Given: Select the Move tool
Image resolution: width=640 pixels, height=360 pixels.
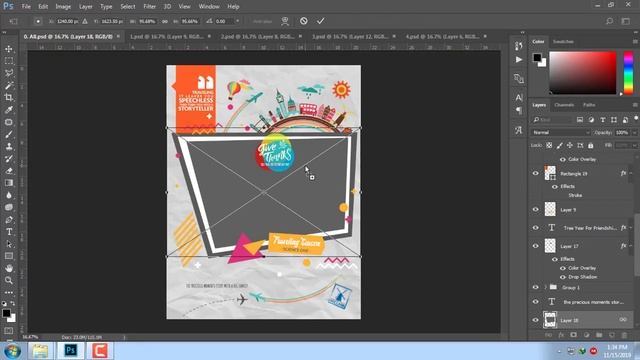Looking at the screenshot, I should click(9, 49).
